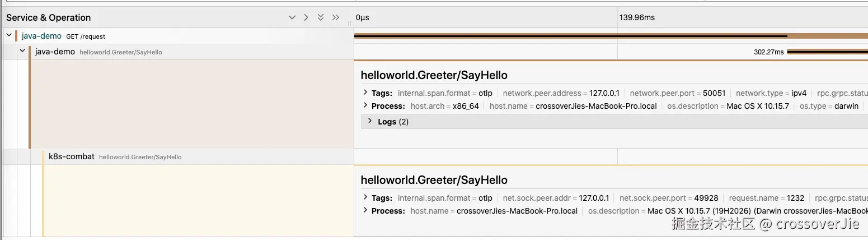
Task: Click the double right-chevron collapse all icon
Action: [x=336, y=17]
